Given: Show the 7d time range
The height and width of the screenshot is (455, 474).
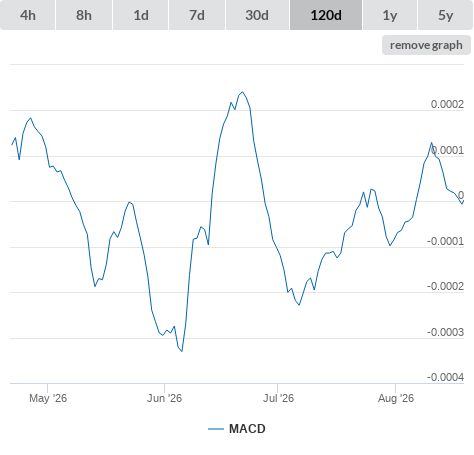Looking at the screenshot, I should click(x=197, y=15).
